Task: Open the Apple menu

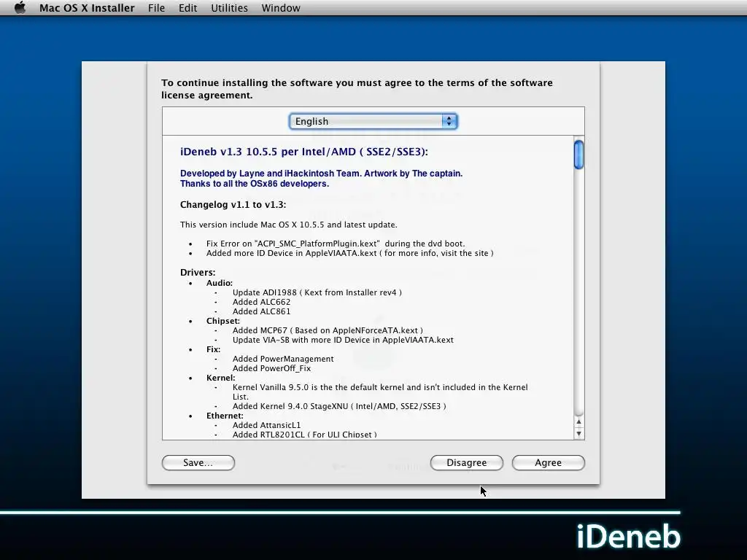Action: pyautogui.click(x=20, y=7)
